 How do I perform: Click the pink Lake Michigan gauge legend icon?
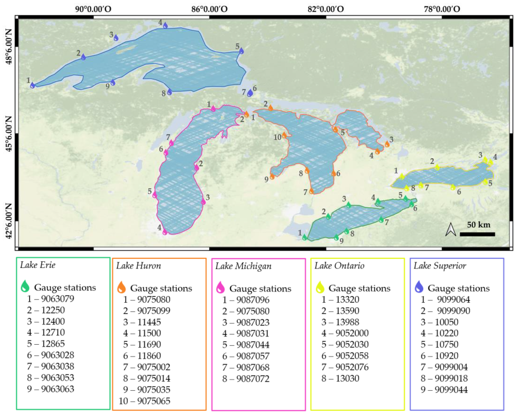pos(220,287)
